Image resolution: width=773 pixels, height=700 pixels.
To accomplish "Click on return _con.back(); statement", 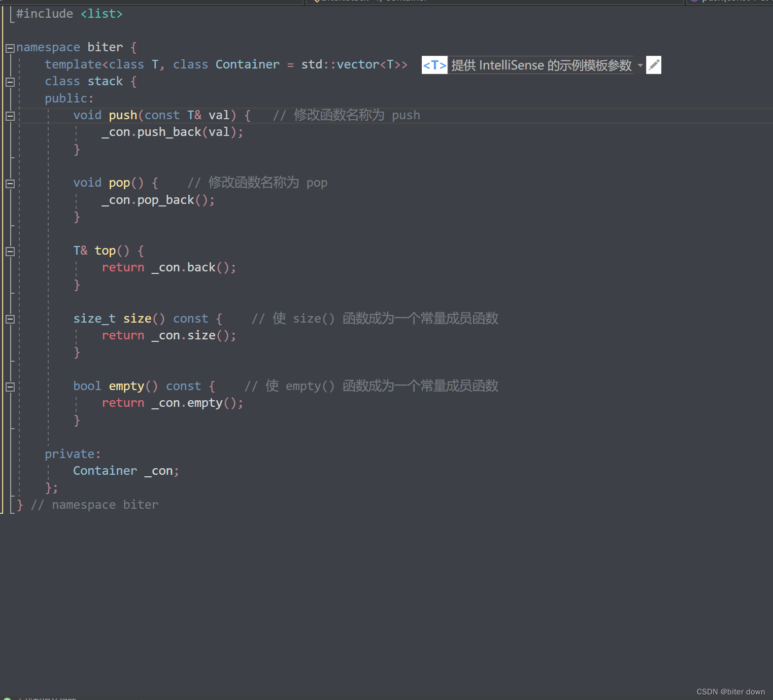I will click(x=169, y=267).
